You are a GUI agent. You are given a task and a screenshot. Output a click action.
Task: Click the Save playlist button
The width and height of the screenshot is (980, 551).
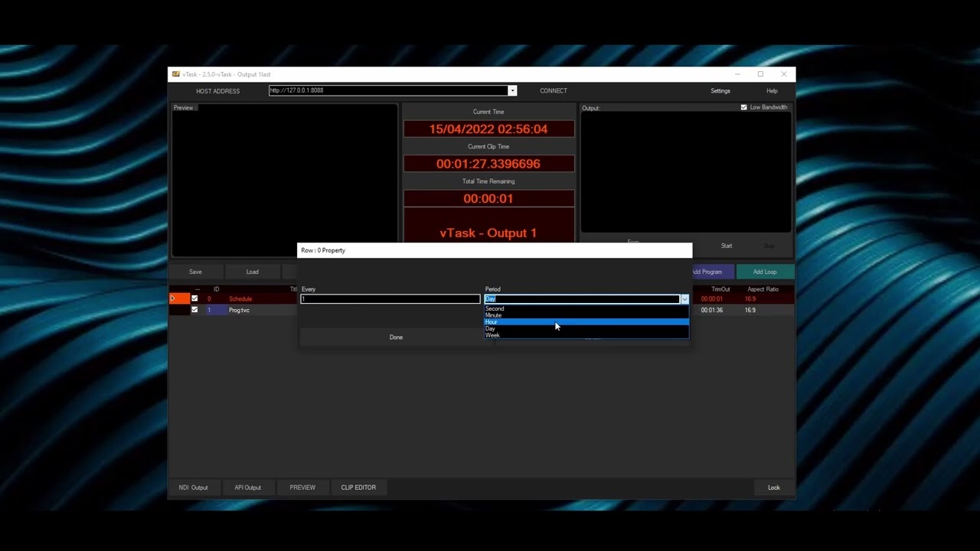tap(195, 272)
